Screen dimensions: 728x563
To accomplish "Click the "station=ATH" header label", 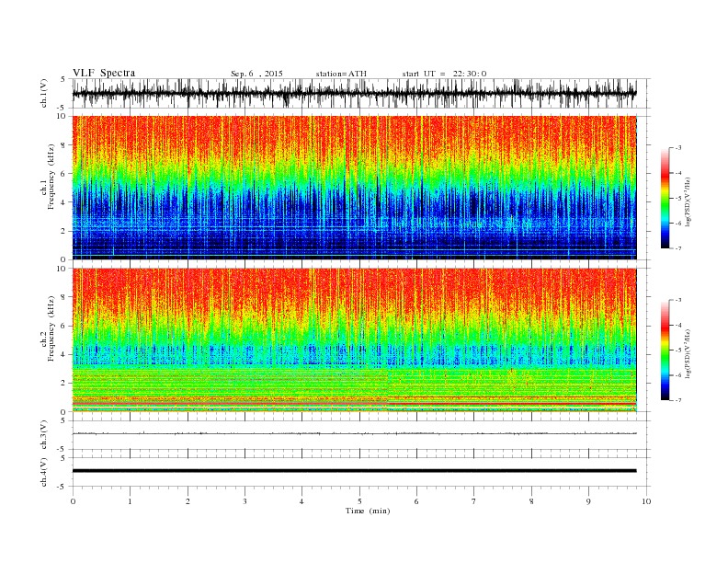I will click(341, 74).
